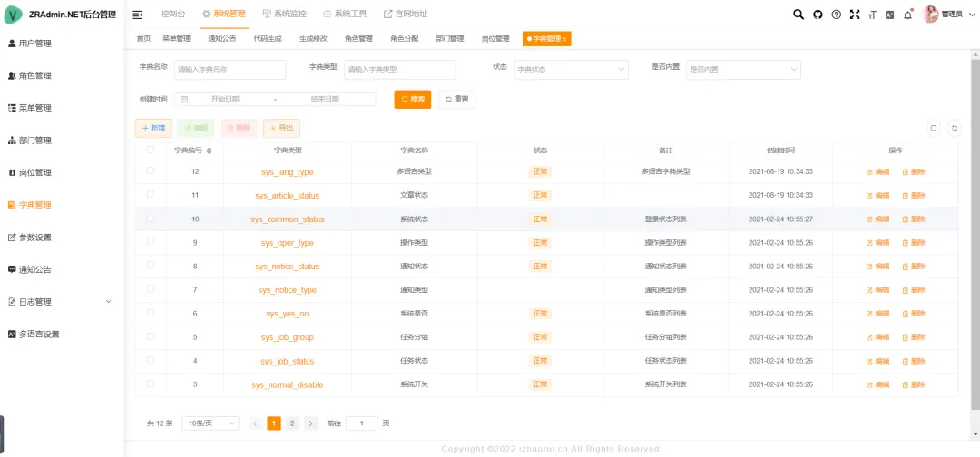Open the 10条/页 page size dropdown
Image resolution: width=980 pixels, height=457 pixels.
click(x=211, y=423)
